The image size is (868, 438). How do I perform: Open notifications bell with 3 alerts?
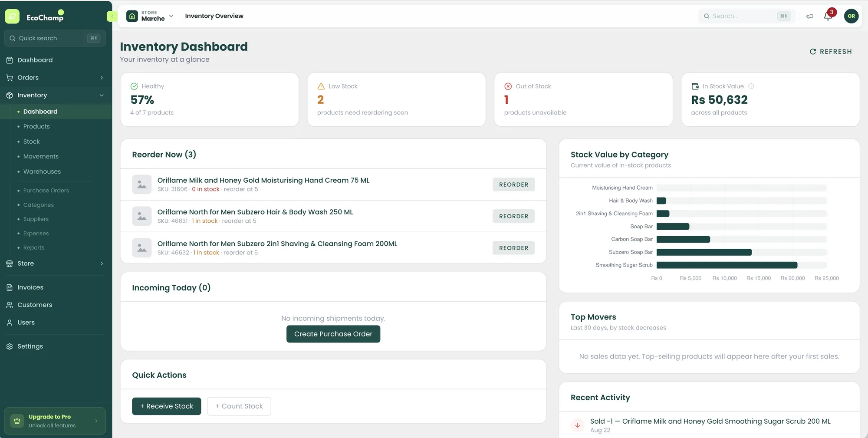pyautogui.click(x=828, y=16)
